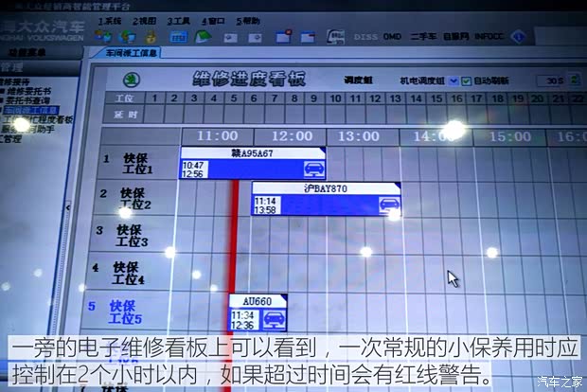Click the 10:47 12:56 time box
The image size is (587, 392).
[194, 169]
